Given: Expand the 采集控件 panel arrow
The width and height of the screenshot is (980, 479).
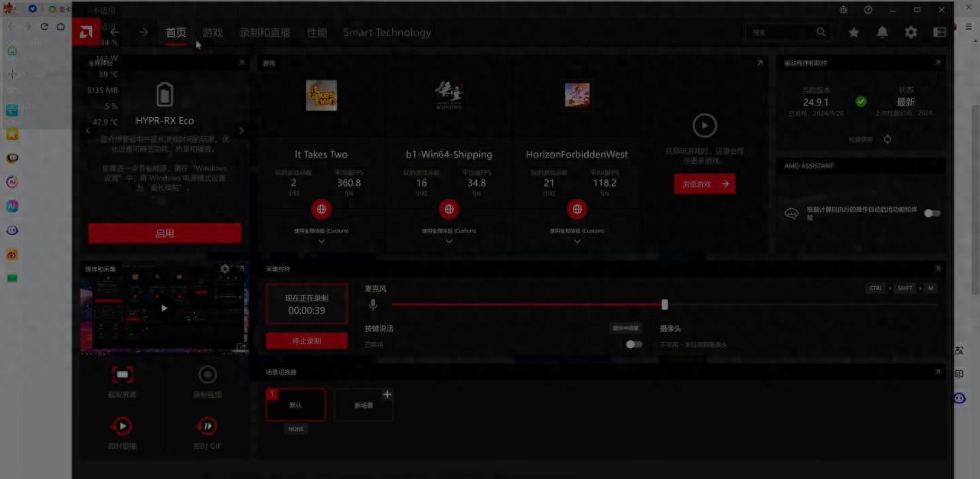Looking at the screenshot, I should point(937,269).
